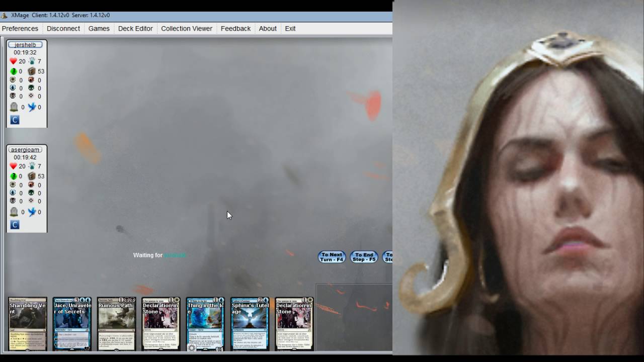
Task: Select the Sphinx's Tutelage card in hand
Action: coord(250,324)
